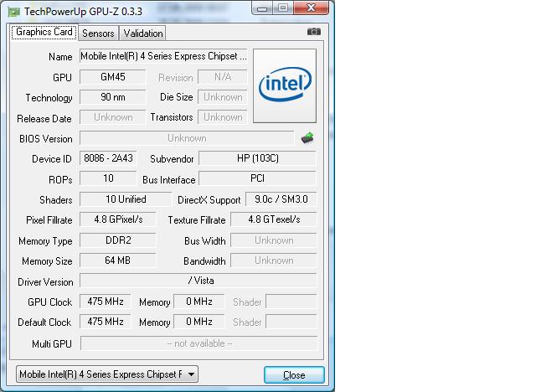Open the GPU selection dropdown

click(x=107, y=374)
